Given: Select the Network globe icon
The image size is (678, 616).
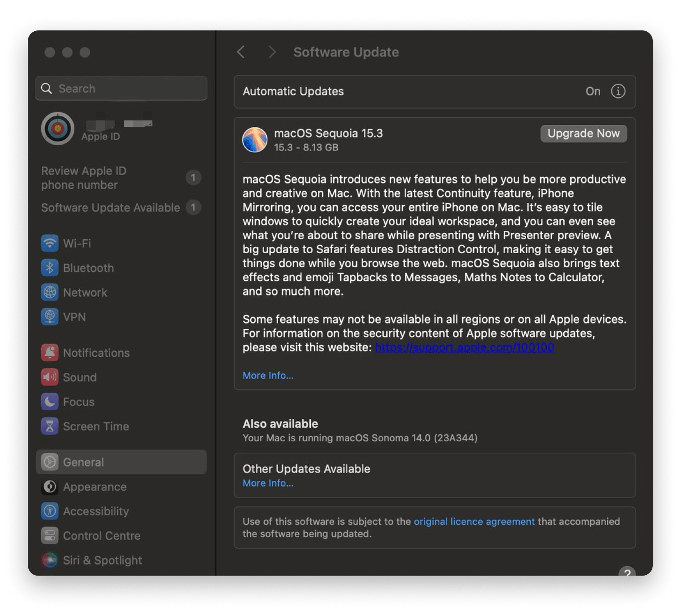Looking at the screenshot, I should 50,292.
